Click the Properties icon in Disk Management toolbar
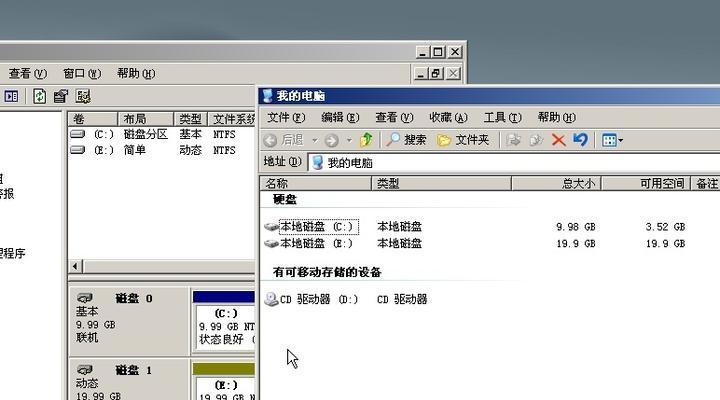720x400 pixels. click(61, 96)
